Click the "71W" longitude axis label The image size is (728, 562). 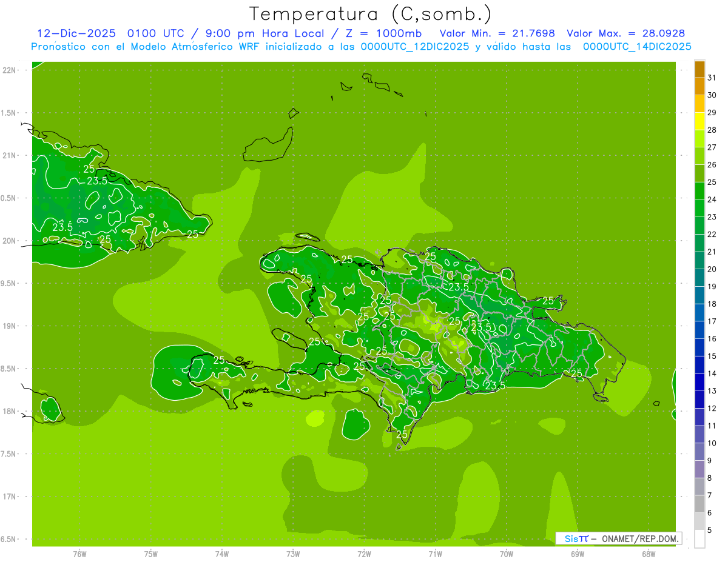(x=435, y=554)
